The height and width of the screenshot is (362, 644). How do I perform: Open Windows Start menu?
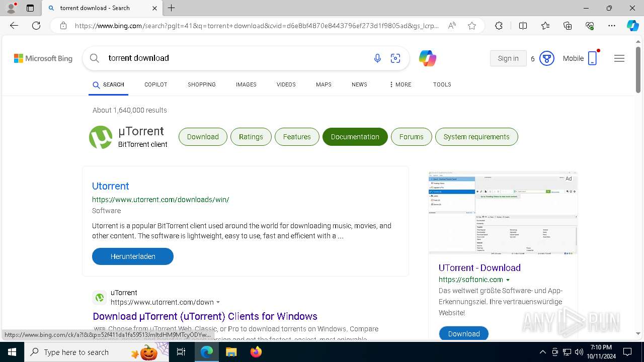(12, 352)
